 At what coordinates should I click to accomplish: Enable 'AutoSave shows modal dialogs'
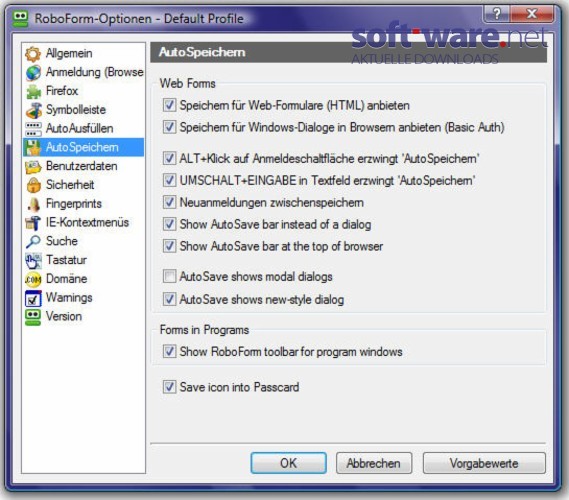[169, 276]
